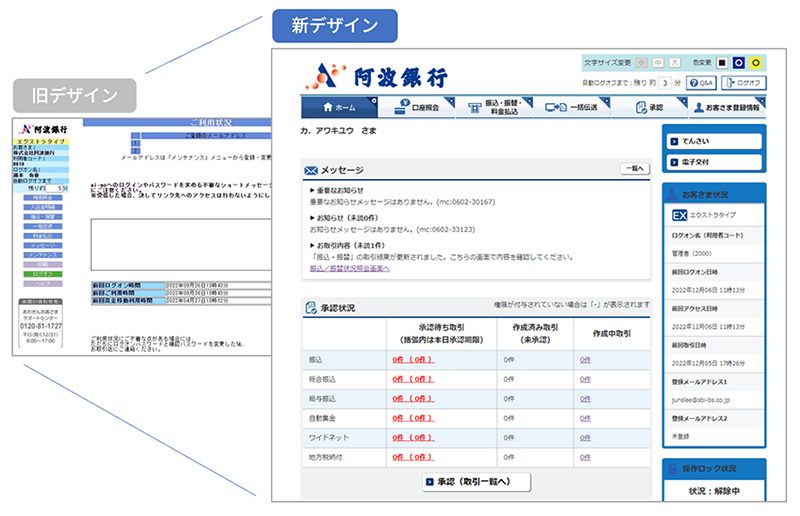Viewport: 800px width, 516px height.
Task: Select the カ．アワキユウ さま greeting text
Action: 338,131
